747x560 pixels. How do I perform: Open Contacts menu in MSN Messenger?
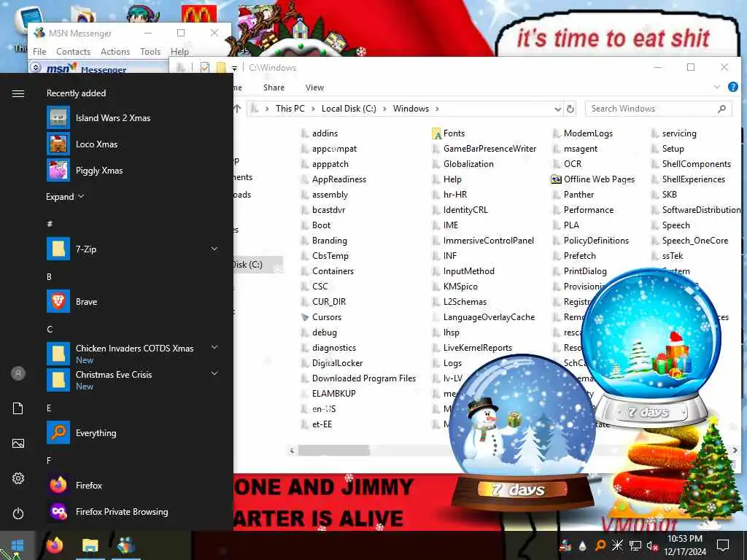point(74,52)
